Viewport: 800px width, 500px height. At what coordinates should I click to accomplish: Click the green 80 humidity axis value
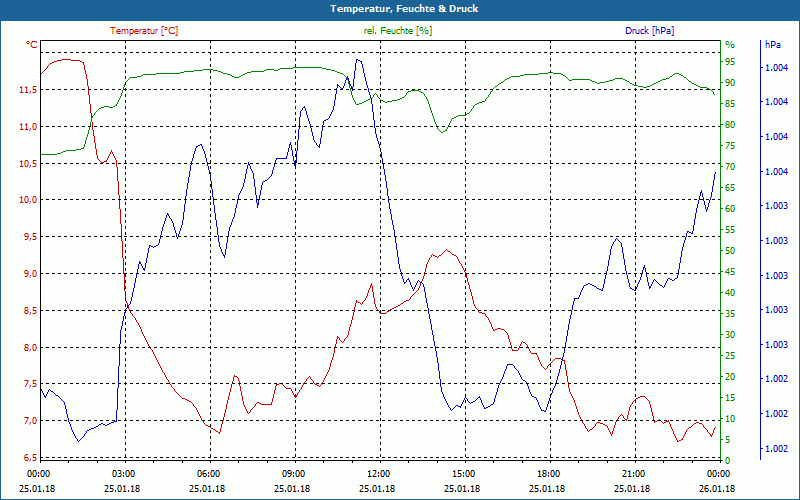tap(730, 124)
